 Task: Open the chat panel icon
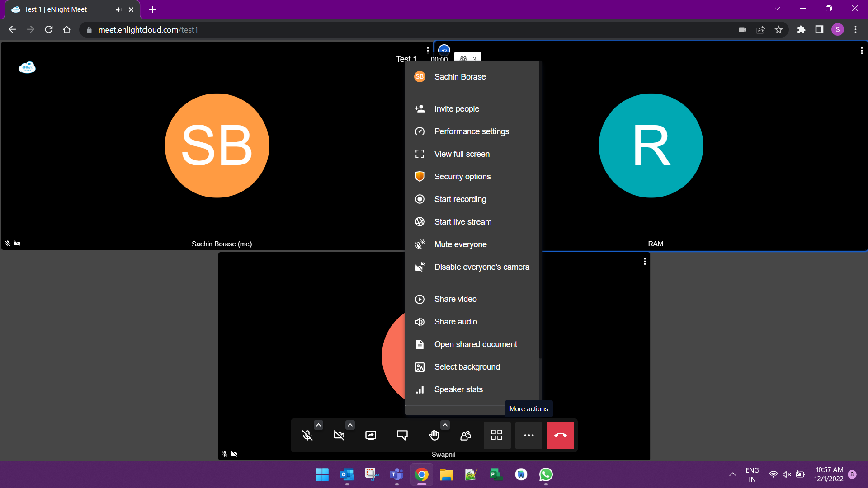point(402,435)
